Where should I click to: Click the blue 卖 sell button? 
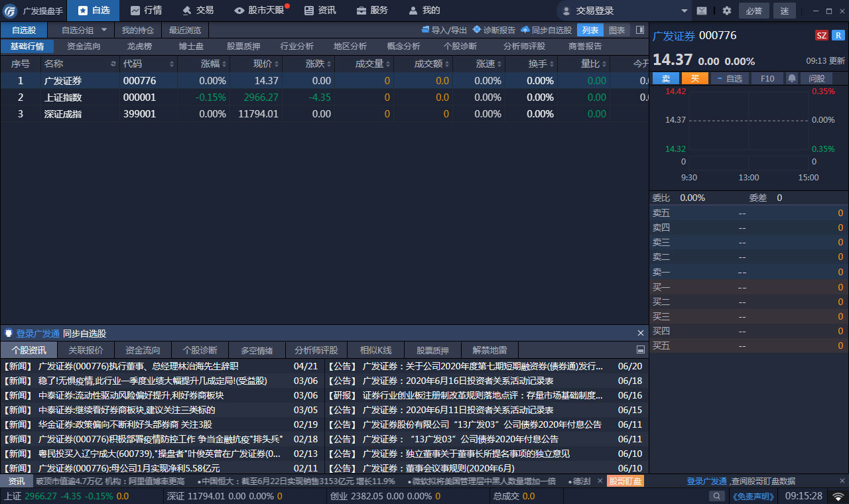665,78
